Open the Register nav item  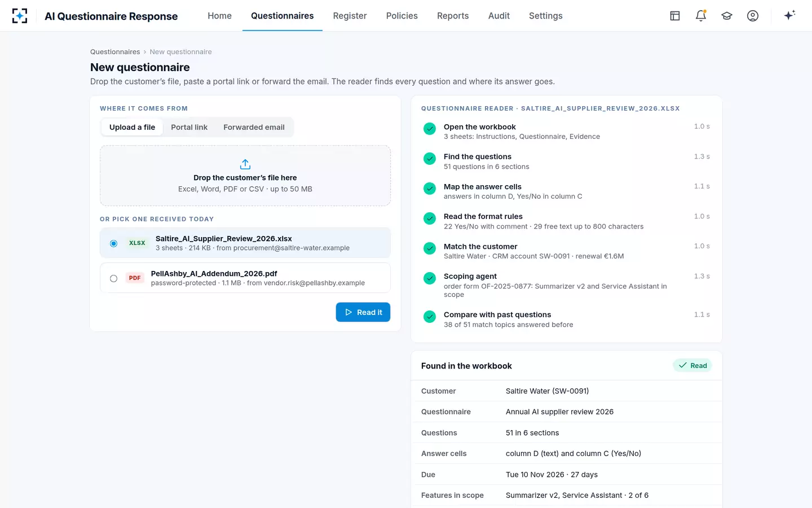pyautogui.click(x=350, y=16)
